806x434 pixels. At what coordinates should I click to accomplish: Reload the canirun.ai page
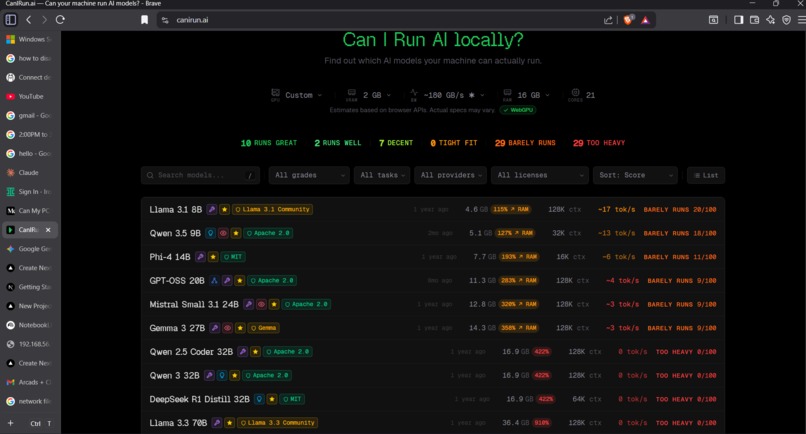[x=60, y=20]
